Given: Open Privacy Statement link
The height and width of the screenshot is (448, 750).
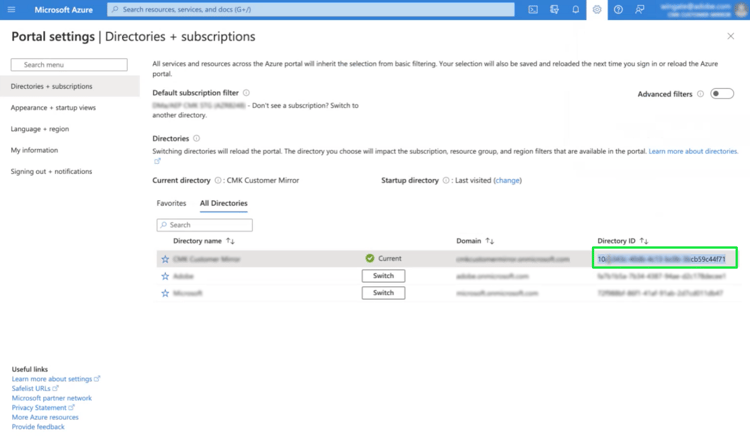Looking at the screenshot, I should [x=39, y=407].
